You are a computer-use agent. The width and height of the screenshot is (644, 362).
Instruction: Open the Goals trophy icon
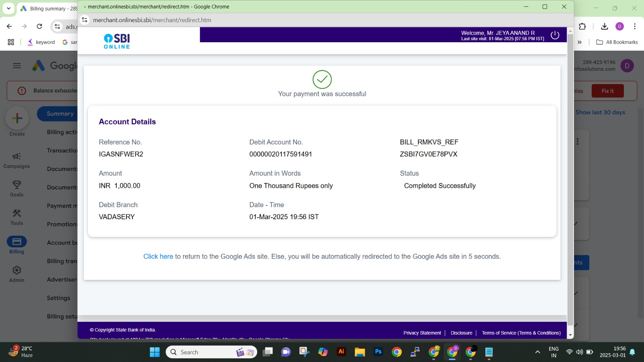click(17, 185)
